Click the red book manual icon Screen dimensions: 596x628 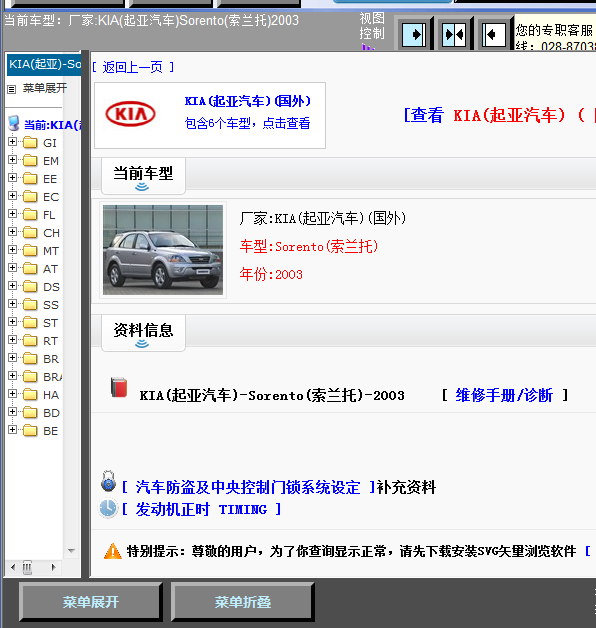tap(119, 387)
